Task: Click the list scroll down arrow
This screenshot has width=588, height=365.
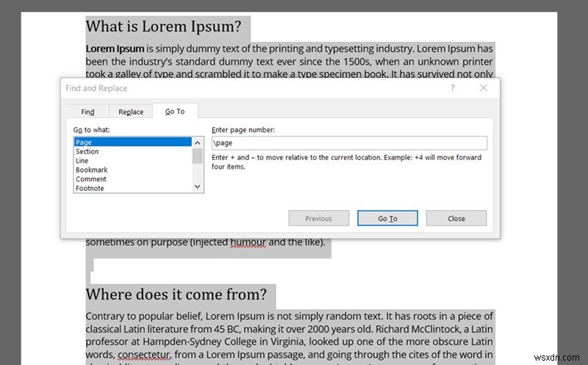Action: (x=197, y=187)
